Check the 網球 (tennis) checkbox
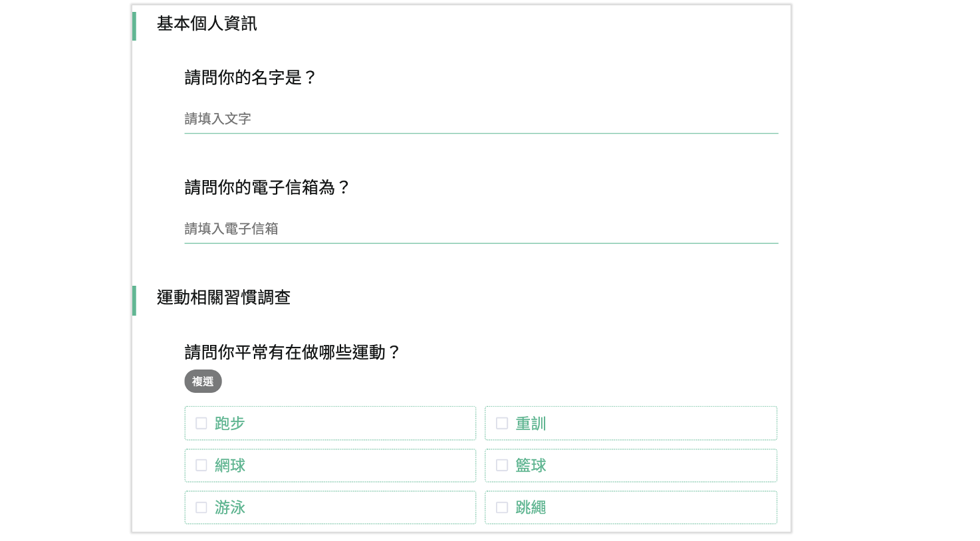This screenshot has height=541, width=980. coord(201,465)
